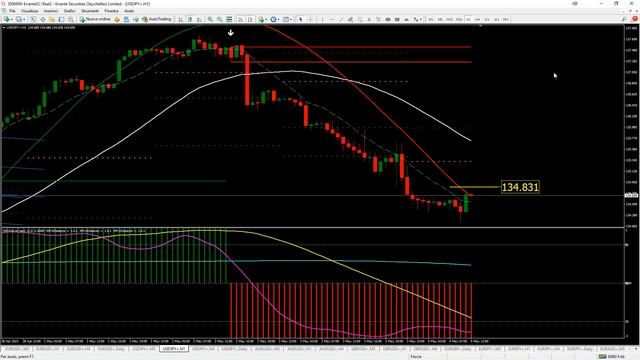
Task: Select the active USDJPY+,H1 chart tab
Action: [x=174, y=349]
